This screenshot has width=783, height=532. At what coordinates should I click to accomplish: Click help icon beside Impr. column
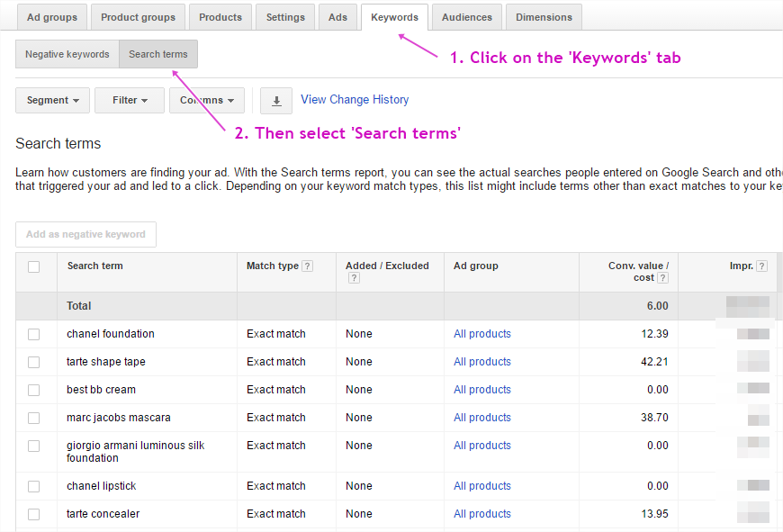coord(762,266)
